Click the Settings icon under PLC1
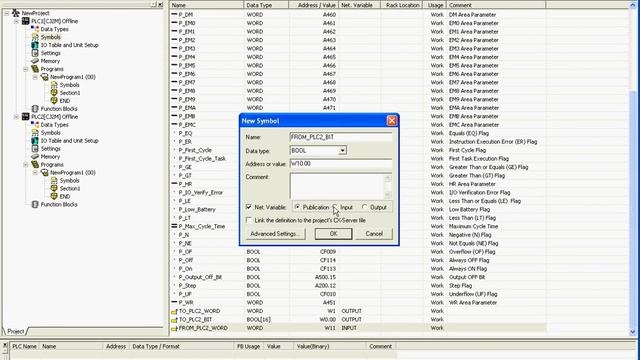Screen dimensions: 640x360 coord(35,53)
